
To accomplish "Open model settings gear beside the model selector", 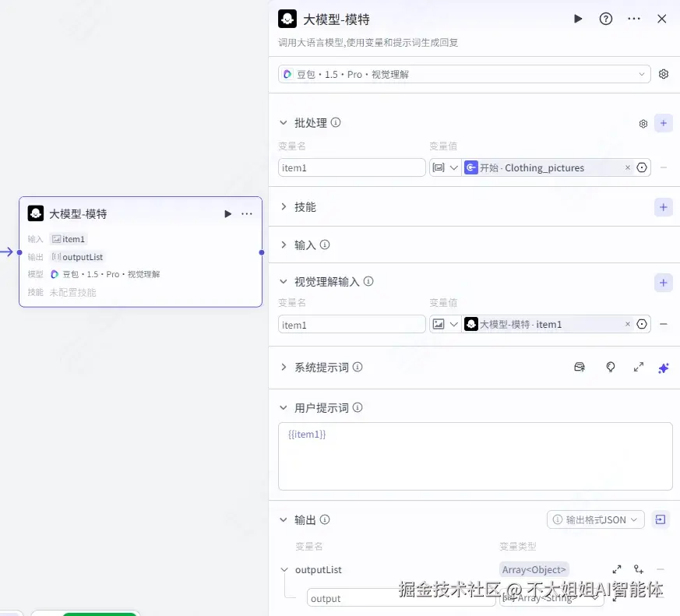I will pos(664,73).
